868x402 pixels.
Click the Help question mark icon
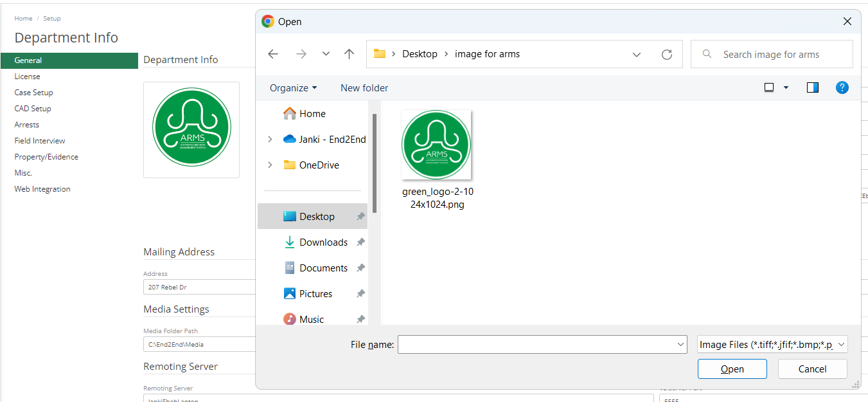click(x=842, y=87)
